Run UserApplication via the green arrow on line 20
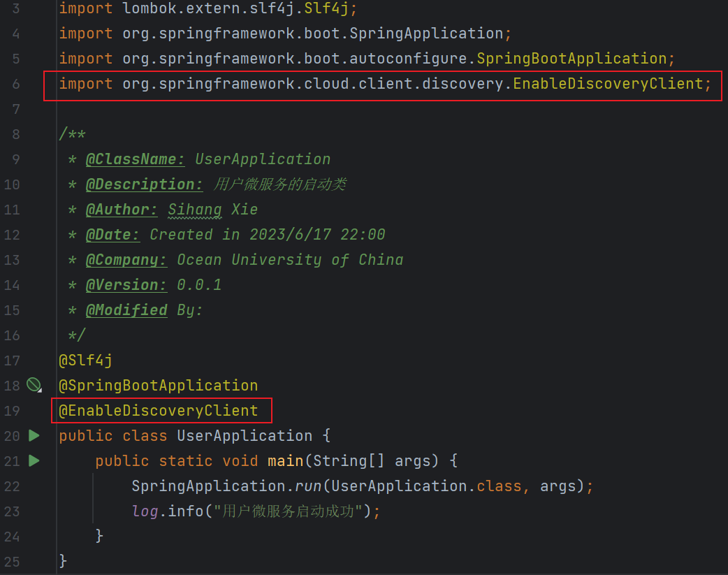Viewport: 728px width, 575px height. coord(34,435)
